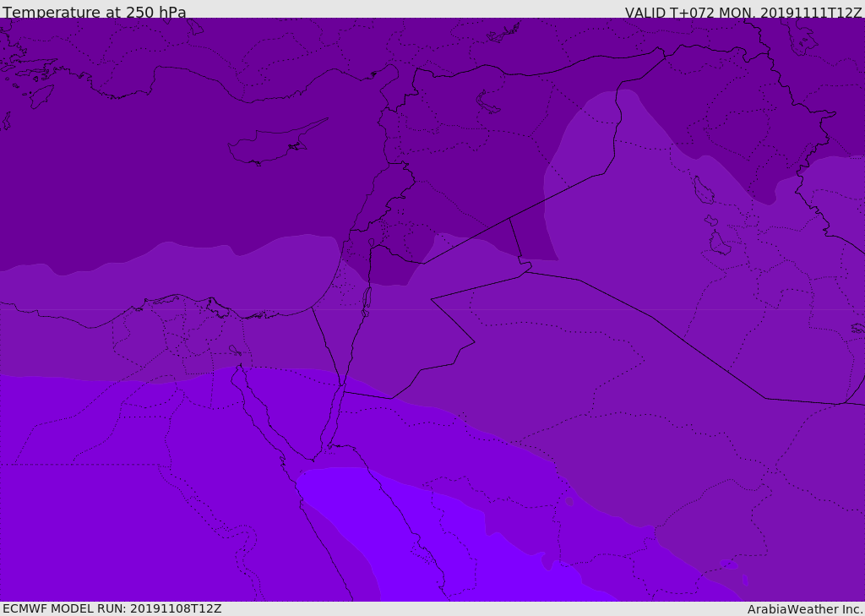Click the Sea of Galilee

371,243
